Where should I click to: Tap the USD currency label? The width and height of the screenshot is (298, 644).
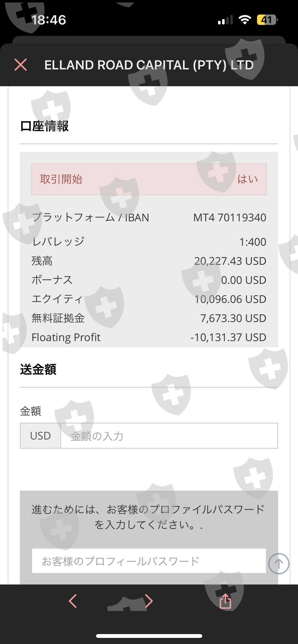coord(40,436)
